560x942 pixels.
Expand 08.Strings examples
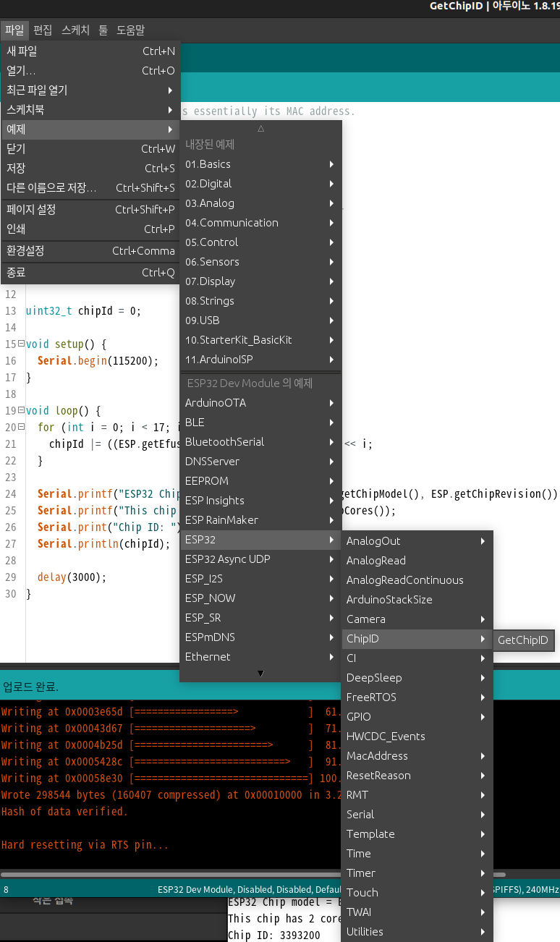(x=260, y=301)
